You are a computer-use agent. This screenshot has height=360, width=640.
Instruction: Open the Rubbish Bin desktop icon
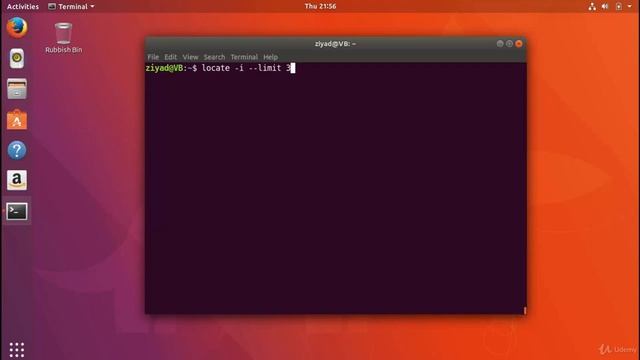63,38
